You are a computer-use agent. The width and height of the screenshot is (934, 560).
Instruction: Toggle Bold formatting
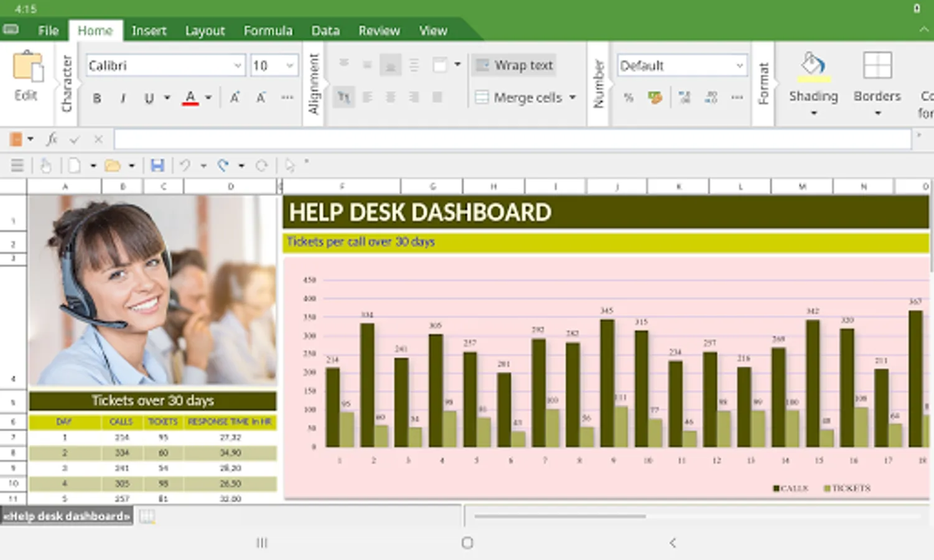click(97, 98)
